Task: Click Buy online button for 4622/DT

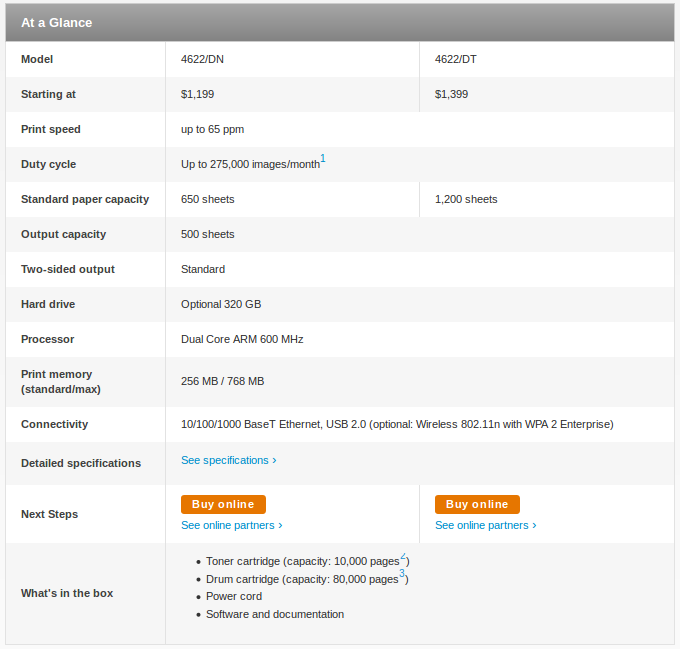Action: [477, 504]
